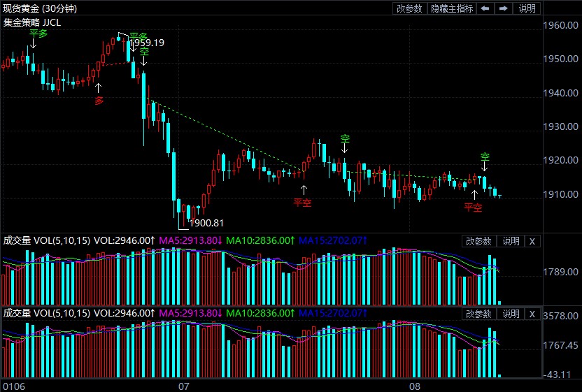The height and width of the screenshot is (392, 582).
Task: Click the 1960.00 price axis label
Action: tap(560, 25)
